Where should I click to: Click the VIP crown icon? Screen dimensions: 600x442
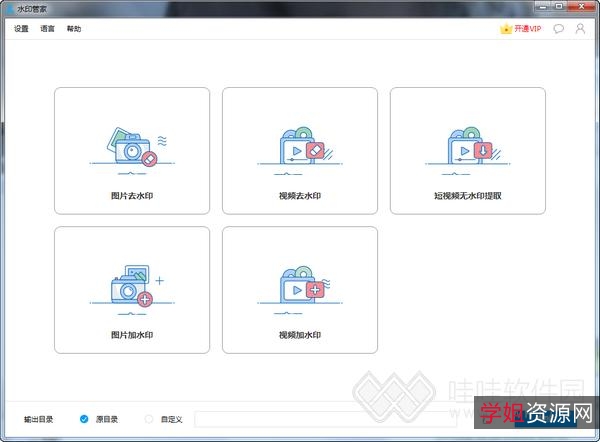click(x=506, y=29)
